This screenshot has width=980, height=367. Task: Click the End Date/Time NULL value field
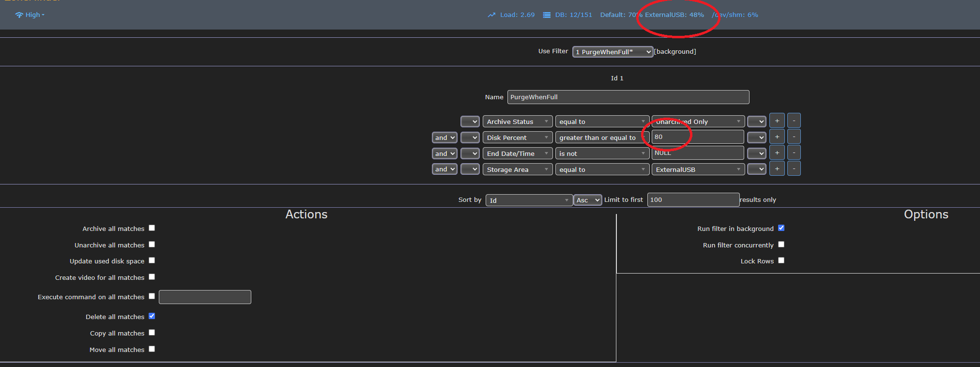pos(698,153)
